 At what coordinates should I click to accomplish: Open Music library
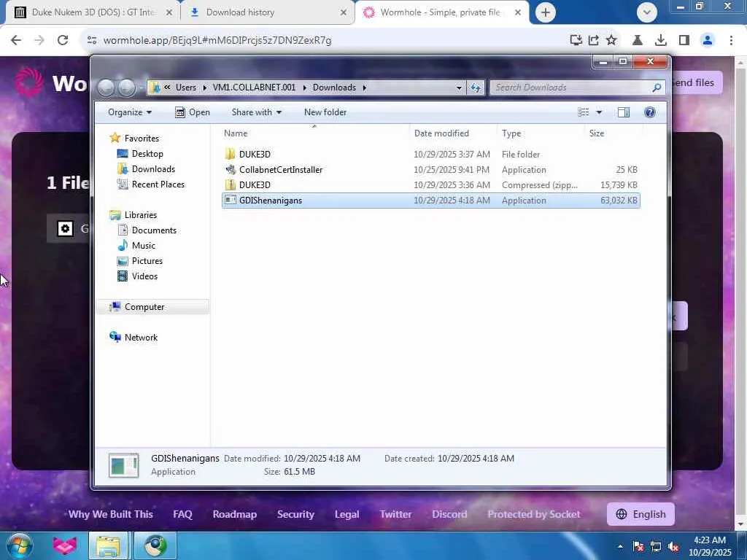[x=144, y=245]
